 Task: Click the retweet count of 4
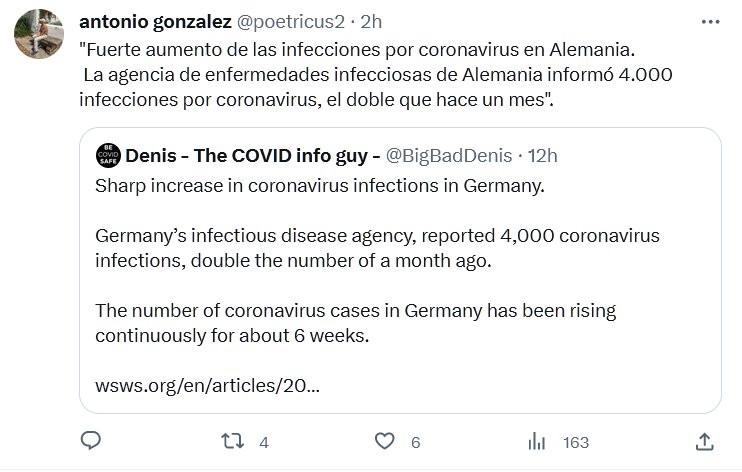(264, 442)
